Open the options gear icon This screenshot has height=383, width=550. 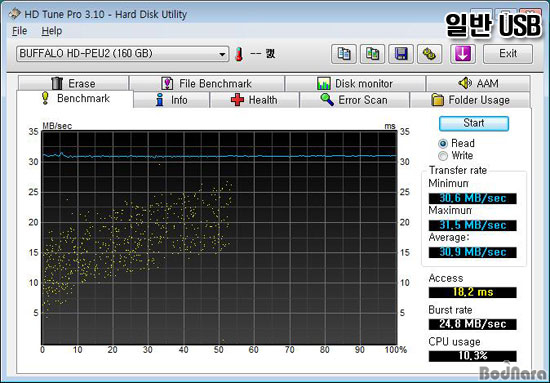(x=429, y=54)
